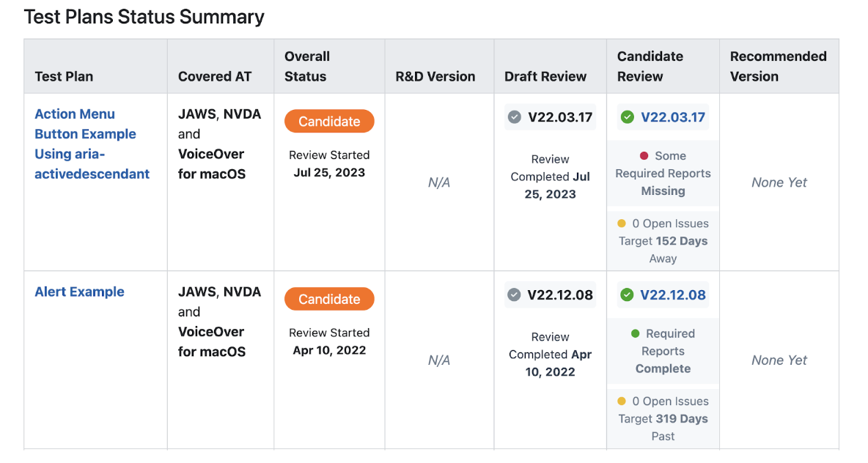Click Review Completed Apr 10, 2022 text
The width and height of the screenshot is (868, 463).
point(551,354)
